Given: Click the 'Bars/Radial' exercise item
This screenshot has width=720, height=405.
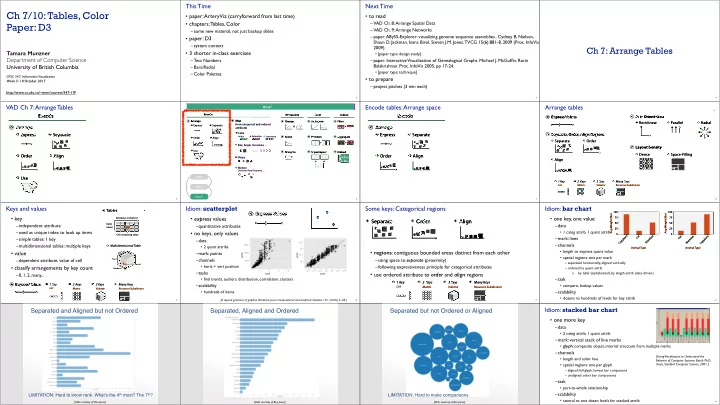Looking at the screenshot, I should coord(204,67).
